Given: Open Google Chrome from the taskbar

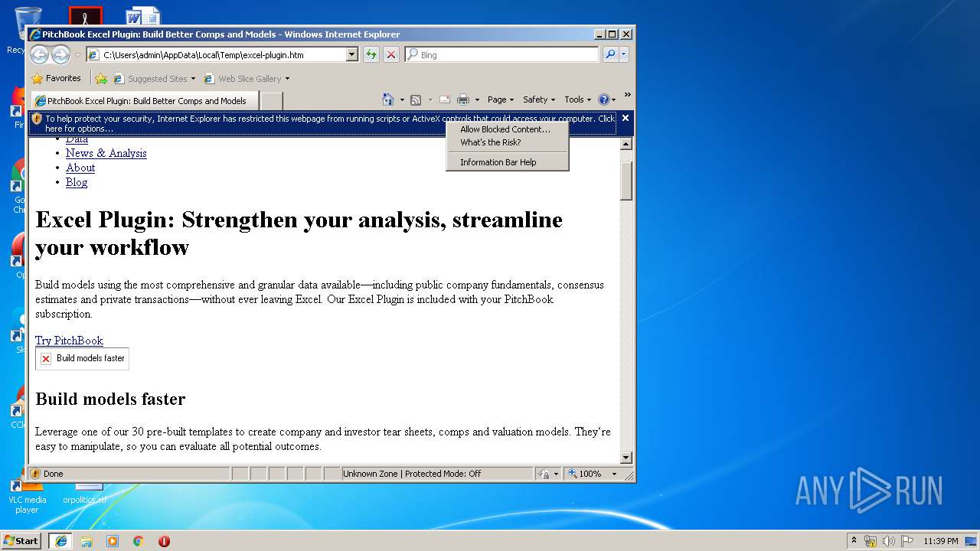Looking at the screenshot, I should [139, 541].
